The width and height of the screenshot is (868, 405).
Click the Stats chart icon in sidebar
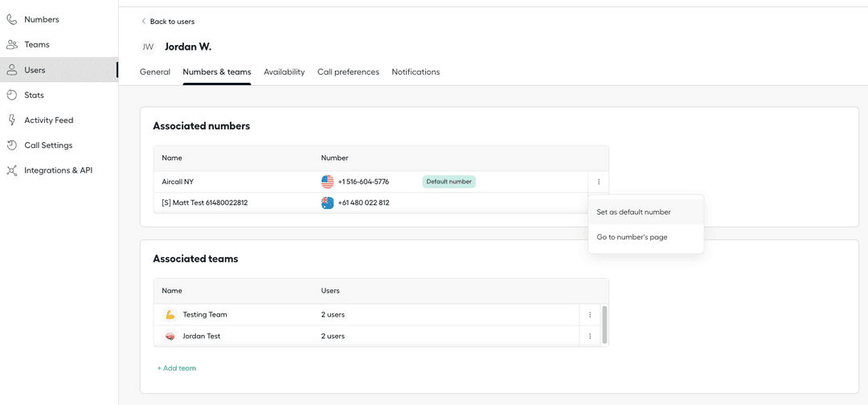click(12, 95)
